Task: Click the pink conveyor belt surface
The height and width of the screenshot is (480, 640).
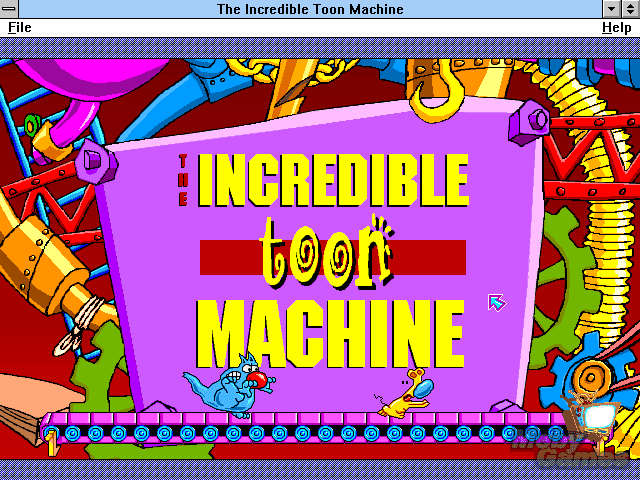Action: [300, 418]
